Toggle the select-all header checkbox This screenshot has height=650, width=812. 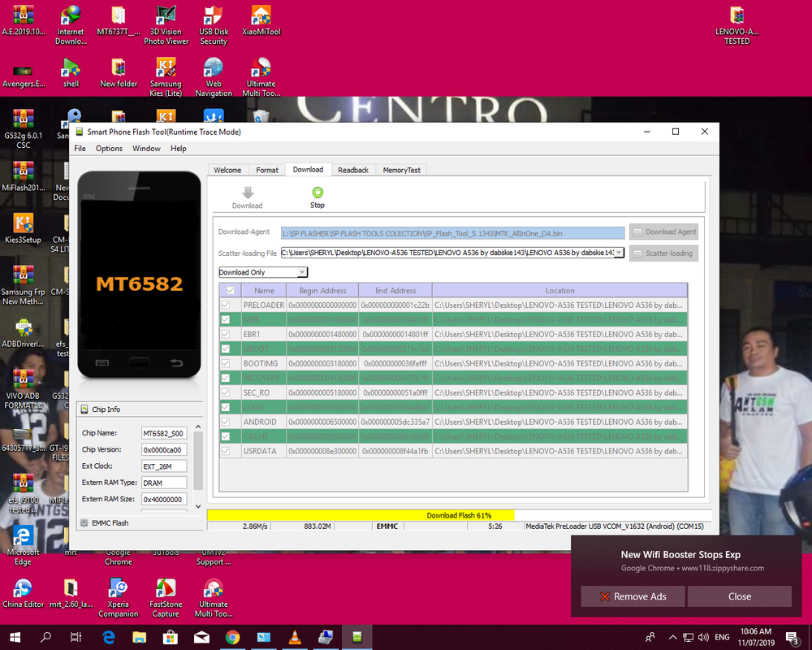(x=231, y=290)
